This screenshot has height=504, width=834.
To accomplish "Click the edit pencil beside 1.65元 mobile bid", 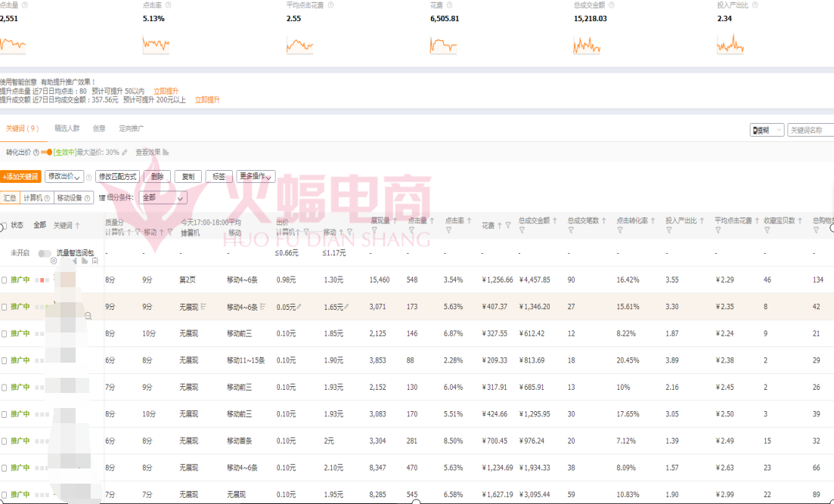I will (347, 307).
